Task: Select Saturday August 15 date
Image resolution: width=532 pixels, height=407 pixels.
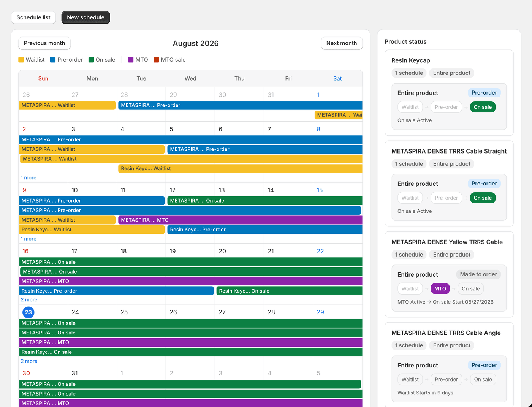Action: pos(320,190)
